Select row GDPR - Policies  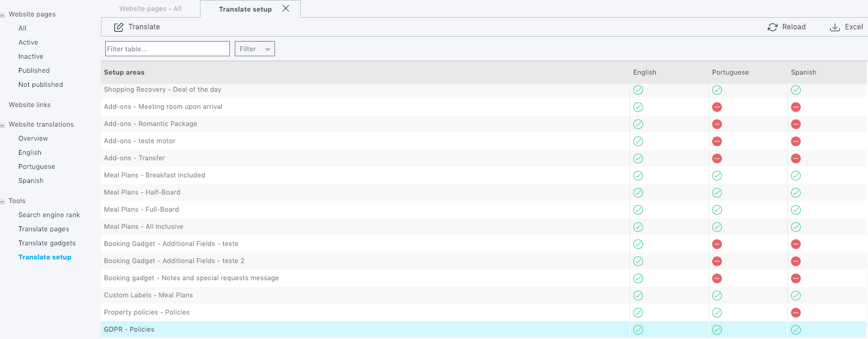coord(484,330)
